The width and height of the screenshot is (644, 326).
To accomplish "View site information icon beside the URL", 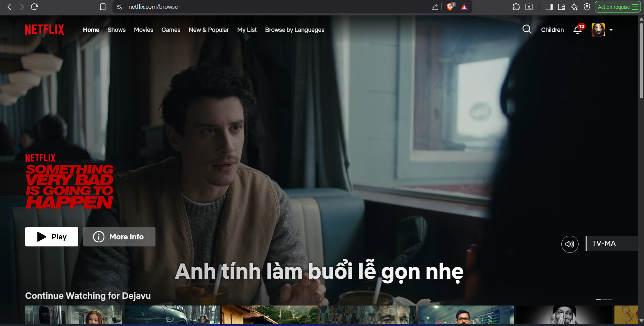I will pyautogui.click(x=119, y=7).
